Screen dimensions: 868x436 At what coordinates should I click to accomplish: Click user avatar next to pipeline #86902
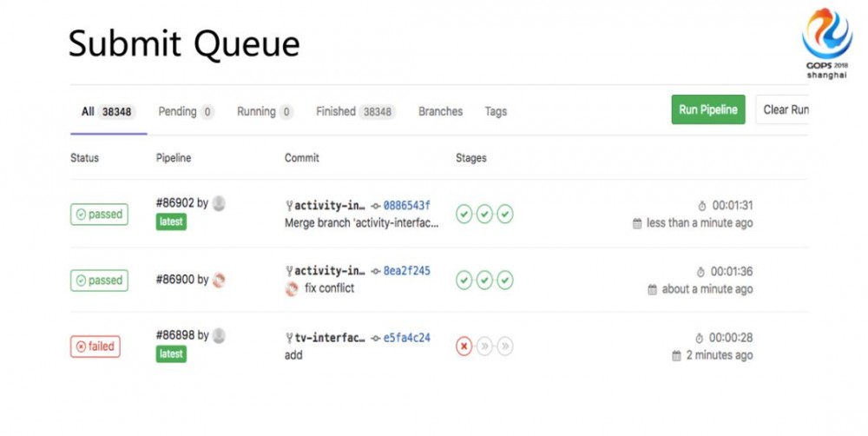coord(219,203)
